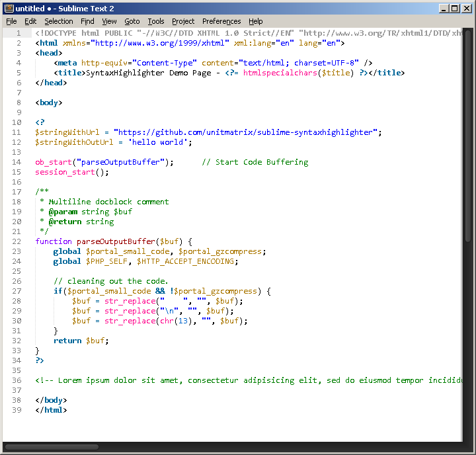Screen dimensions: 476x455
Task: Click the DOCTYPE declaration text
Action: pyautogui.click(x=249, y=33)
